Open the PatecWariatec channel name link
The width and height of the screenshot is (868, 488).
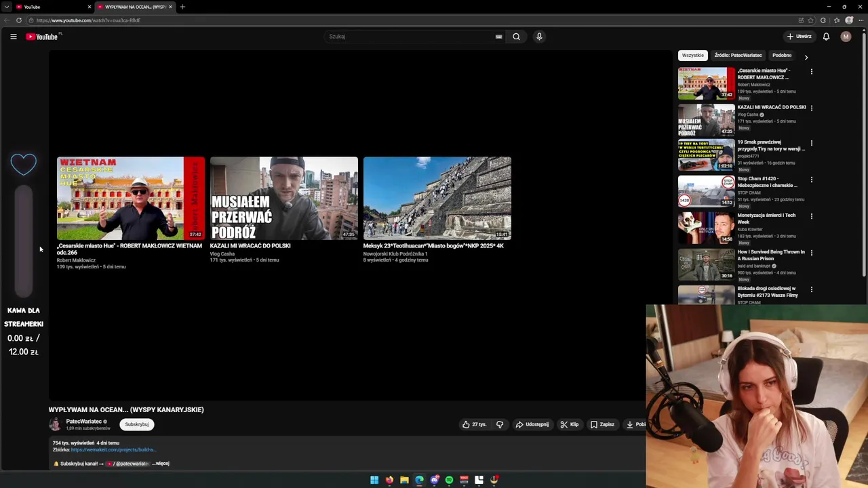83,422
